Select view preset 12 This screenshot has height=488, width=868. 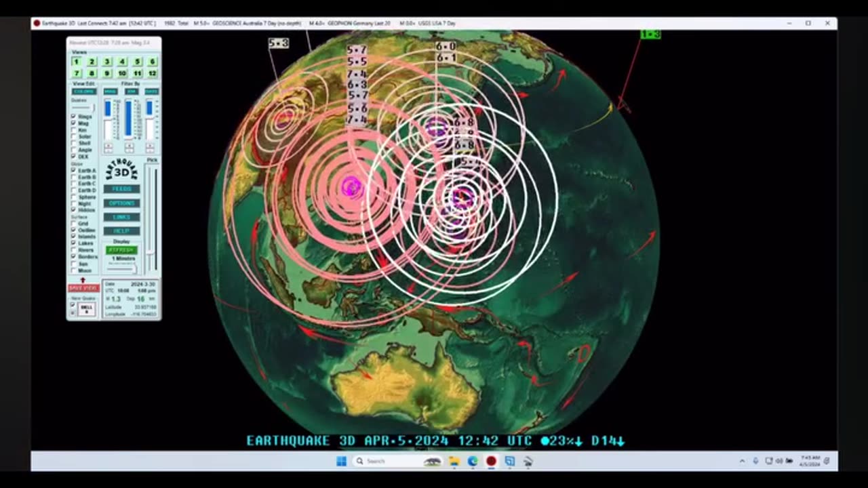pyautogui.click(x=153, y=73)
